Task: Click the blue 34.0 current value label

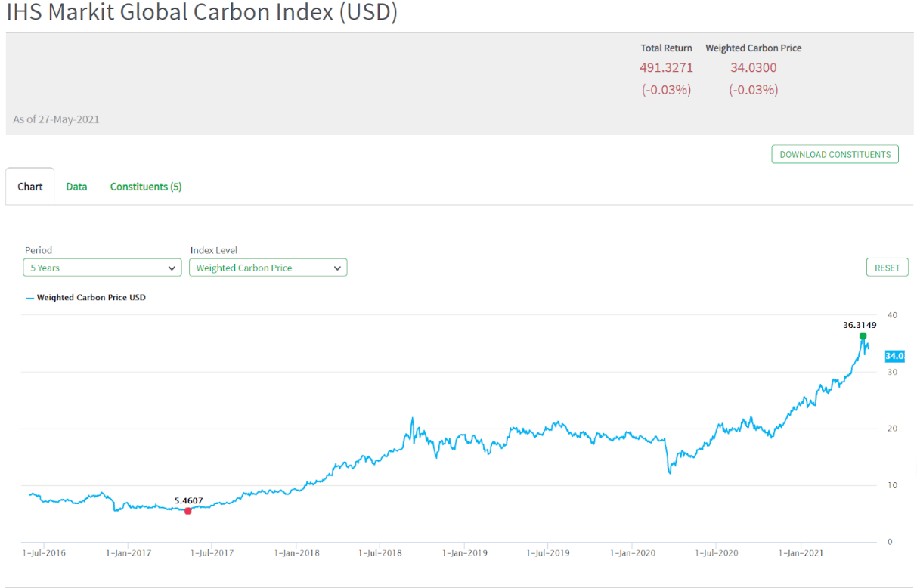Action: click(894, 355)
